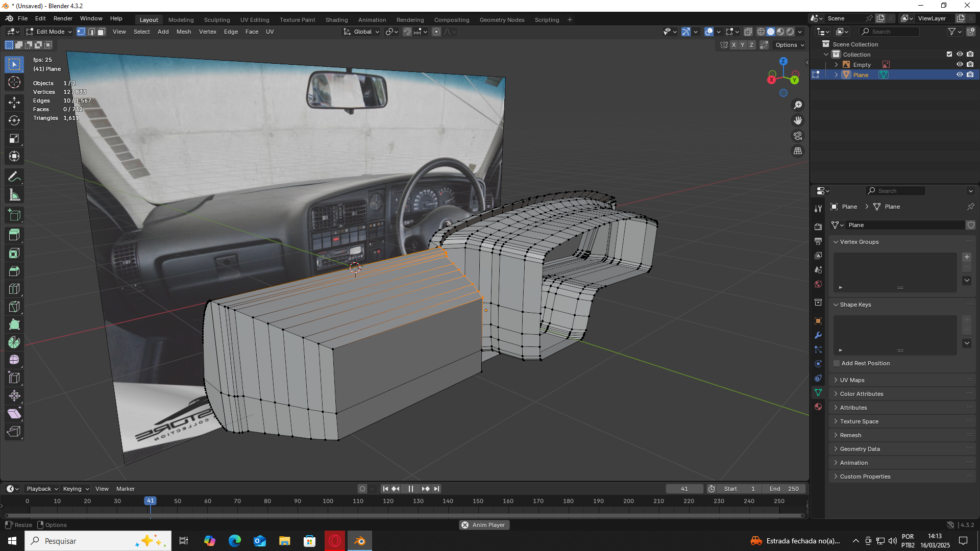The height and width of the screenshot is (551, 980).
Task: Choose the Extrude Region tool
Action: click(x=14, y=235)
